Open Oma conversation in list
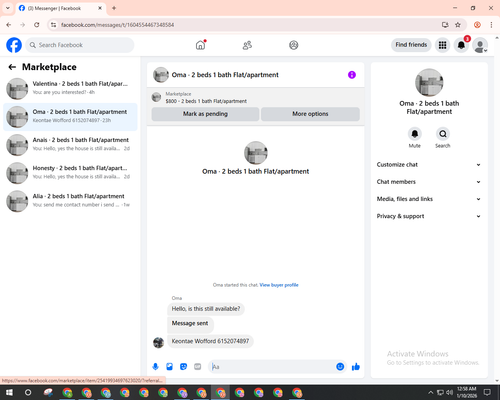 pos(70,117)
